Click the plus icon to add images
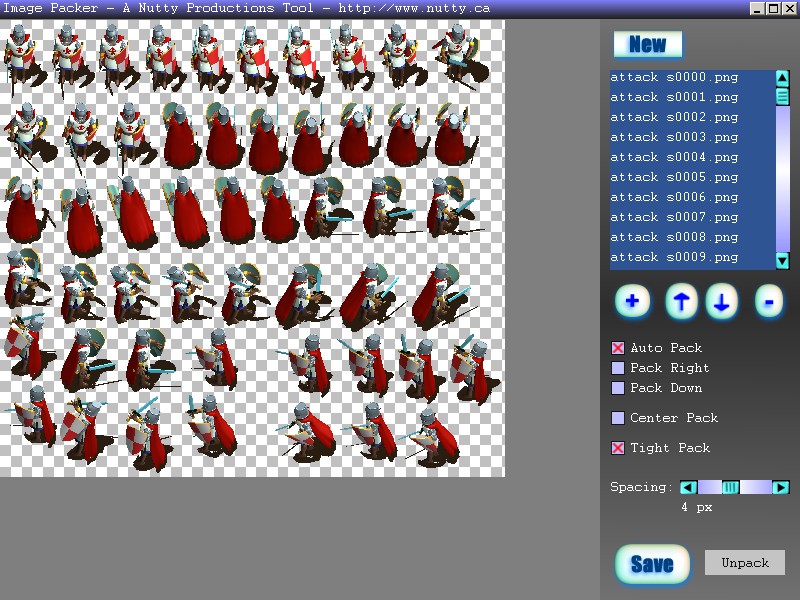 tap(631, 301)
